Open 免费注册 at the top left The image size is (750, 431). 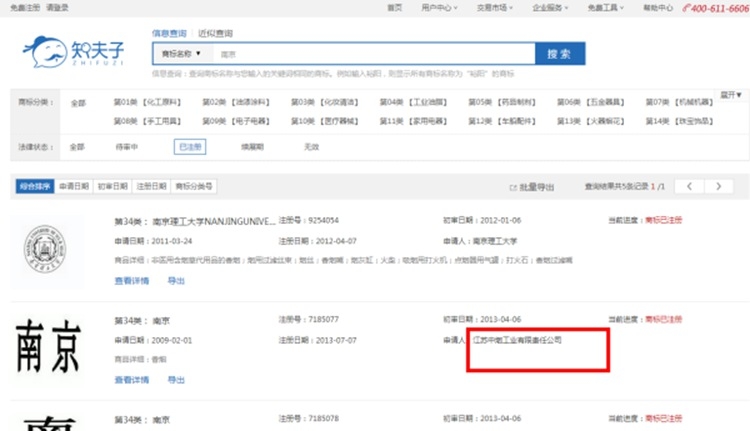point(25,8)
